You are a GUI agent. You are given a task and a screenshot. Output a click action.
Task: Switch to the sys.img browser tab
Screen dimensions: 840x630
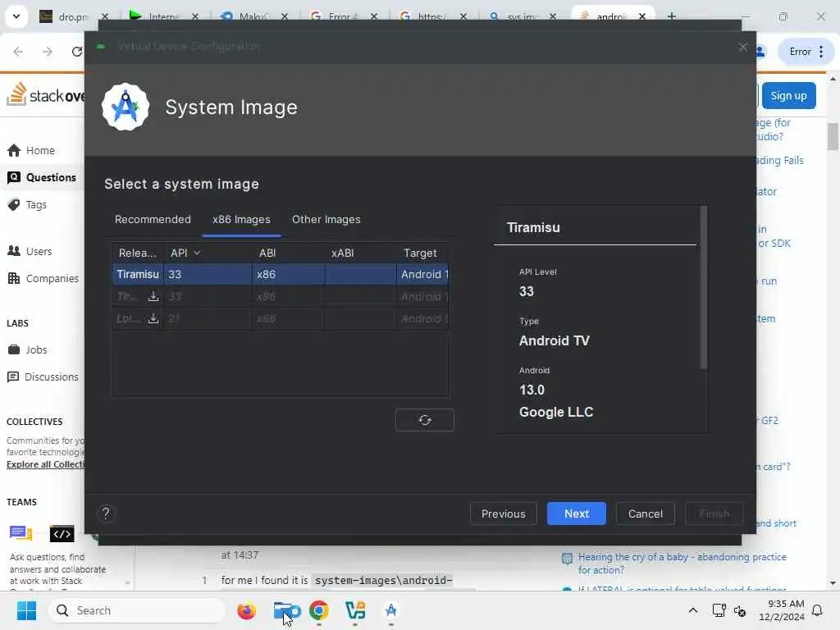[x=522, y=16]
